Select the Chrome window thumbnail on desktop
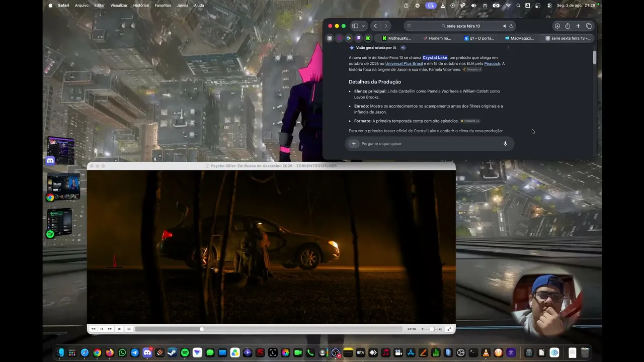The height and width of the screenshot is (362, 644). point(63,187)
